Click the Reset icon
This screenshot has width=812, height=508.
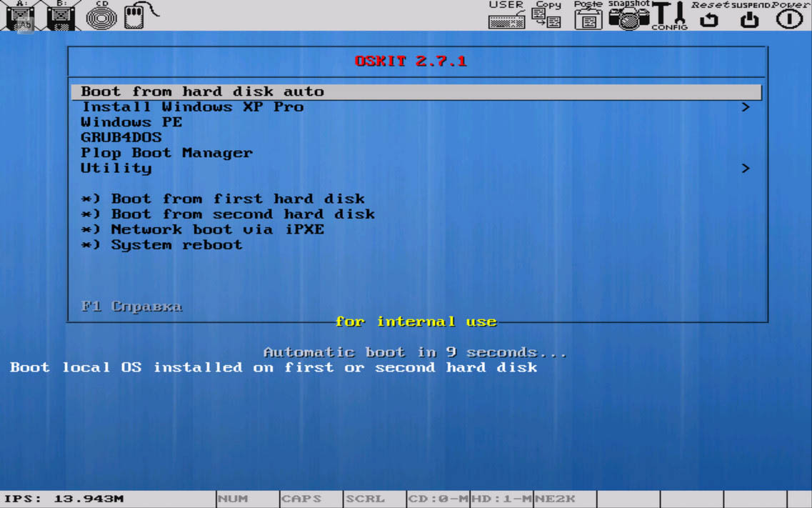[x=709, y=15]
